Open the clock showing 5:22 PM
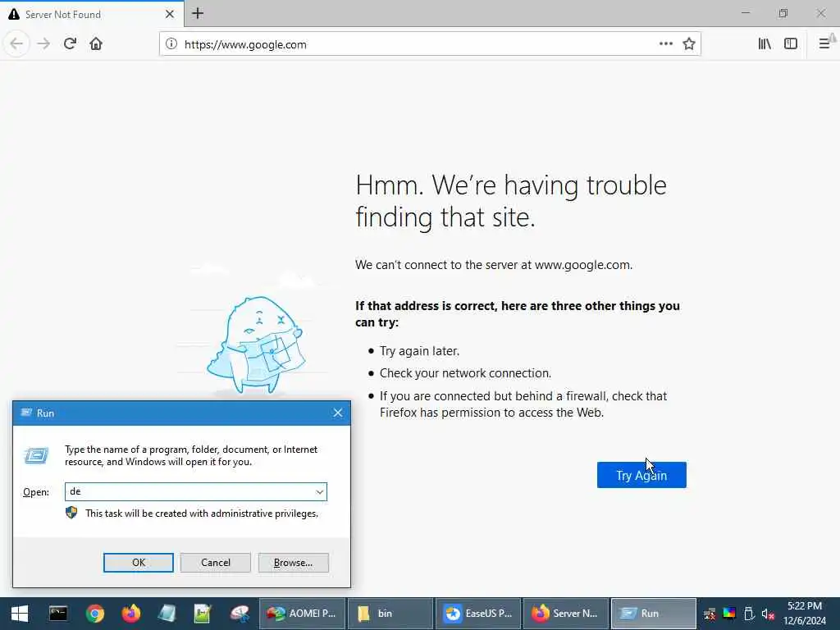 click(x=804, y=614)
